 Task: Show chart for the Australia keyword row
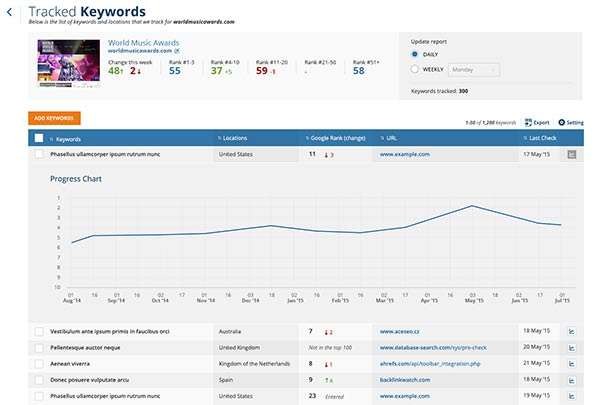click(x=572, y=330)
